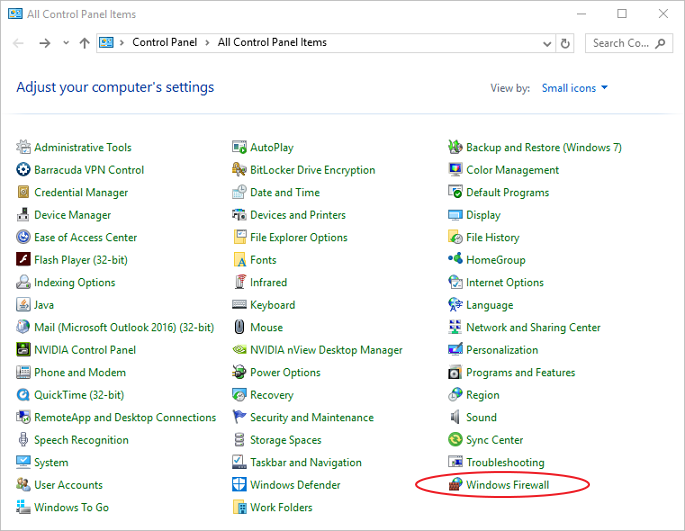Click the Flash Player (32-bit) icon
685x531 pixels.
(x=24, y=260)
